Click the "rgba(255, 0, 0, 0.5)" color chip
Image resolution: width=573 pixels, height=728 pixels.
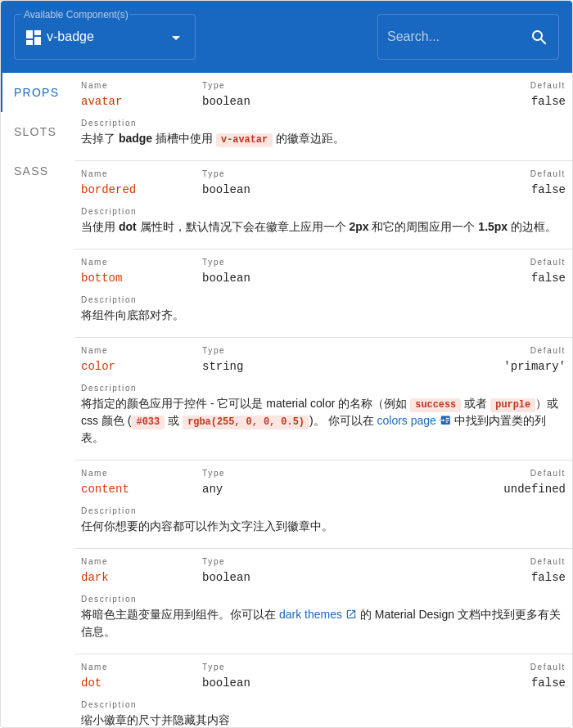246,421
